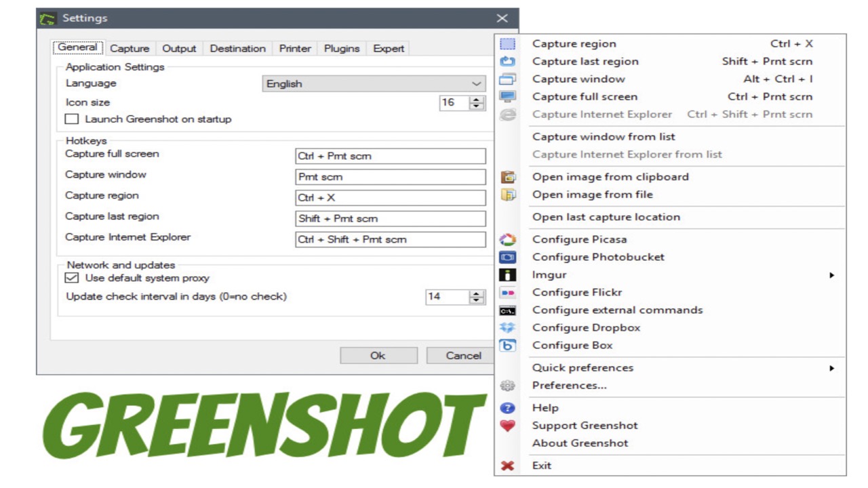The image size is (868, 488).
Task: Click the Preferences gear icon
Action: 507,385
